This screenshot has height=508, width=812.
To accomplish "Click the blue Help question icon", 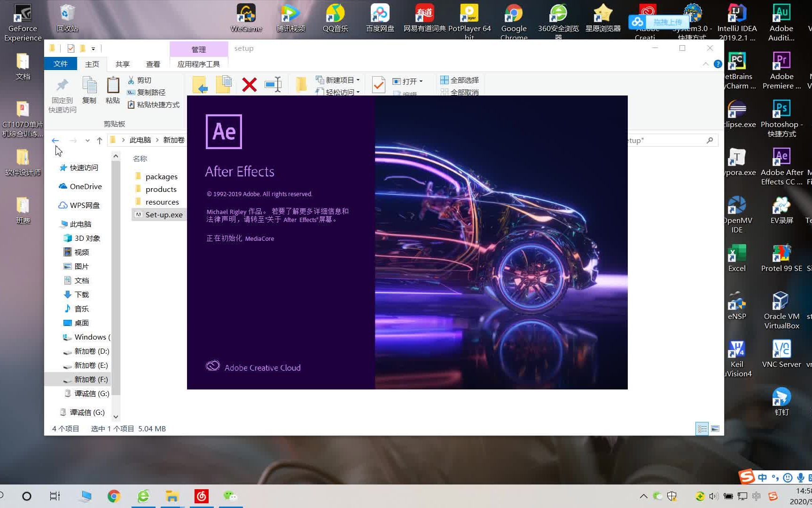I will [718, 64].
